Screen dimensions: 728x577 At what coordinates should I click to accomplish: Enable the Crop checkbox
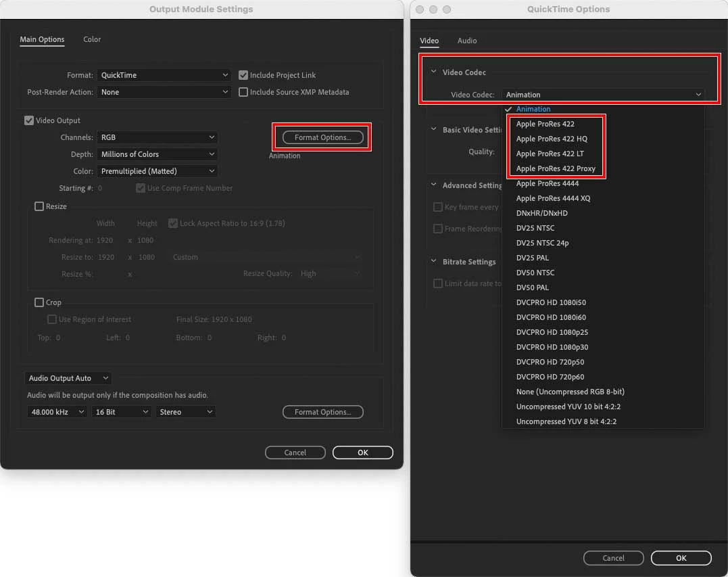(x=39, y=302)
